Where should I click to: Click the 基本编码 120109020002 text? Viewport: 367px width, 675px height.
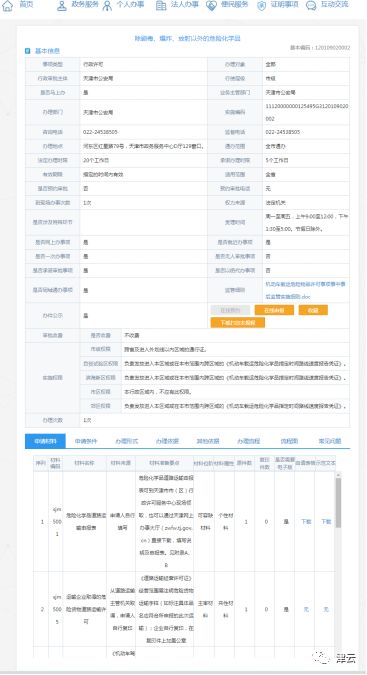[320, 47]
